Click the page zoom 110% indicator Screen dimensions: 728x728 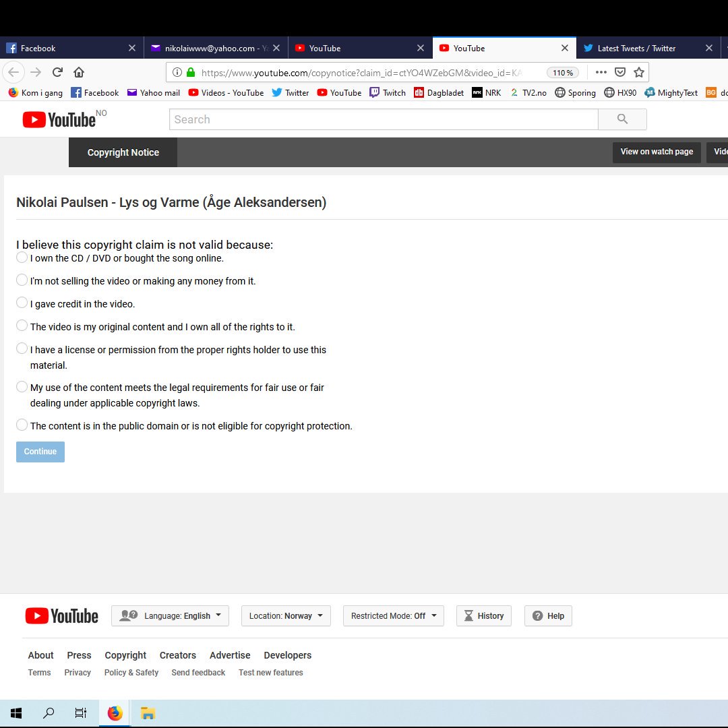click(563, 72)
